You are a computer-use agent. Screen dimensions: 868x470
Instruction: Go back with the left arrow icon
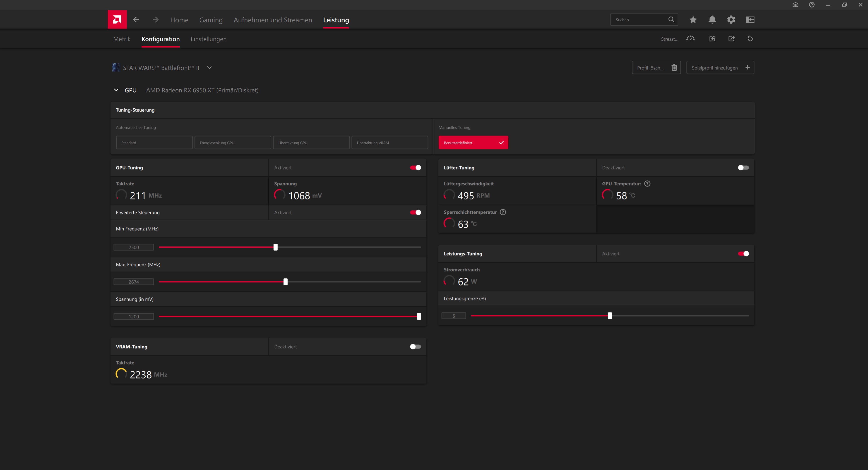coord(136,19)
